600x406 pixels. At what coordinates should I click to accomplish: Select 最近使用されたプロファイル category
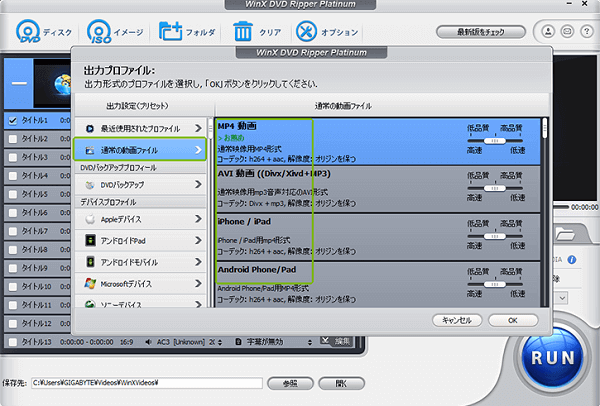click(140, 129)
